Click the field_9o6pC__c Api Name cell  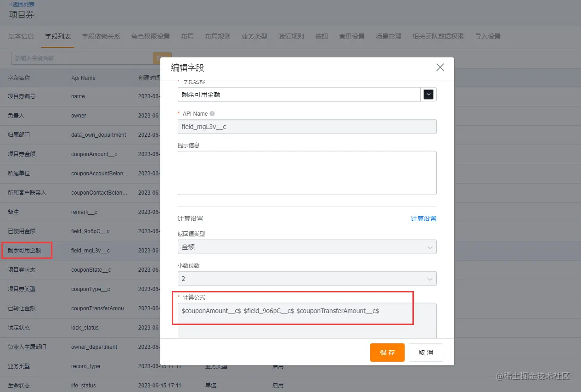tap(90, 231)
